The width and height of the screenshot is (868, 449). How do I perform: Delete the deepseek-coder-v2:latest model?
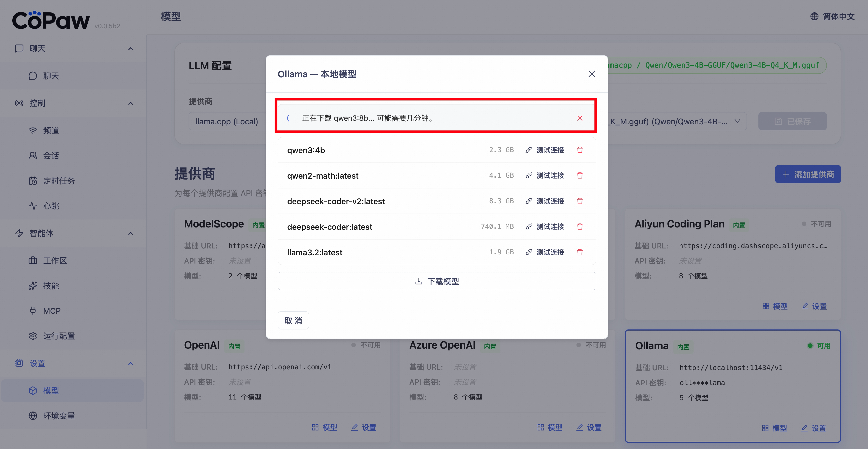tap(580, 201)
